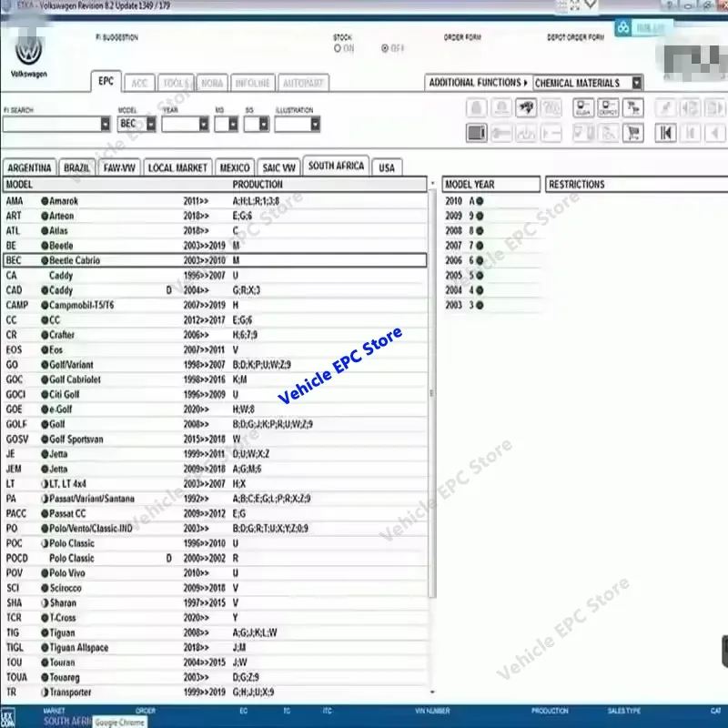The height and width of the screenshot is (728, 728).
Task: Select the Scirocco row
Action: pos(215,588)
